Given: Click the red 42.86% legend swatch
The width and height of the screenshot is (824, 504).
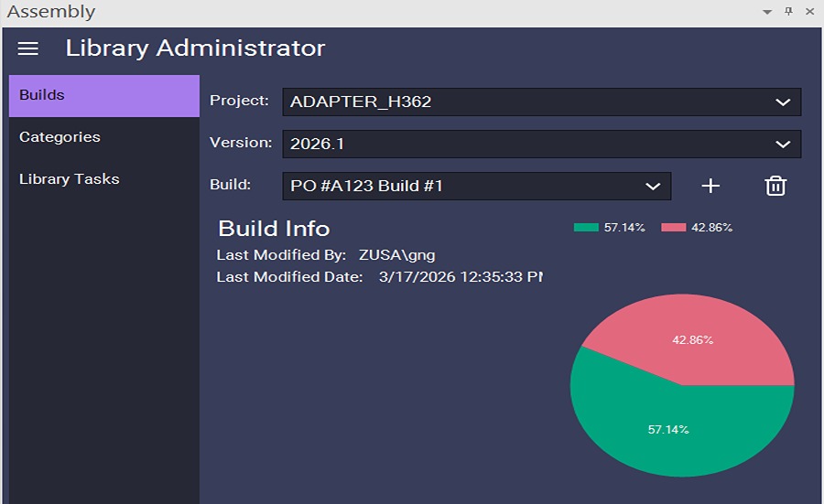Looking at the screenshot, I should click(673, 228).
